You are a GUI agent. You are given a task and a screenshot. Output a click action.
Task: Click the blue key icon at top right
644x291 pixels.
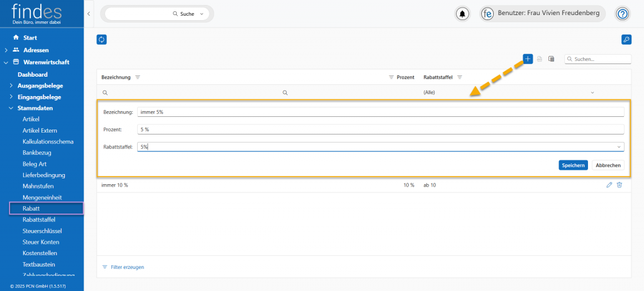(x=626, y=40)
